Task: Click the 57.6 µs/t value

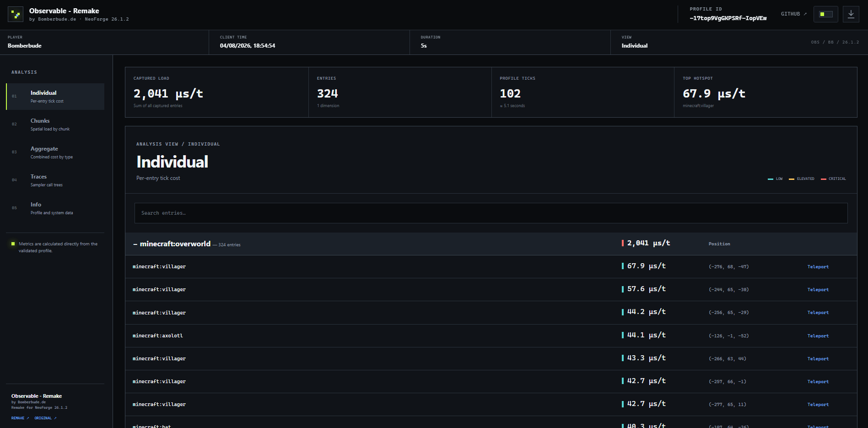Action: 646,289
